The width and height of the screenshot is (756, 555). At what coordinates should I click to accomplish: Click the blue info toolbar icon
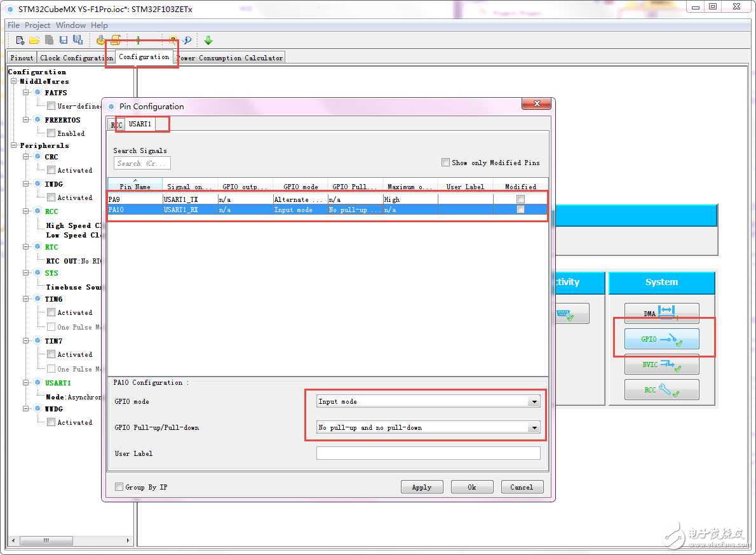pyautogui.click(x=187, y=41)
